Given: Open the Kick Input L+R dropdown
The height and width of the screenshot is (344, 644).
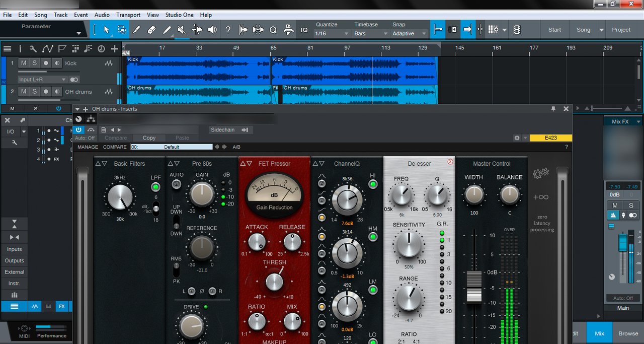Looking at the screenshot, I should 42,80.
